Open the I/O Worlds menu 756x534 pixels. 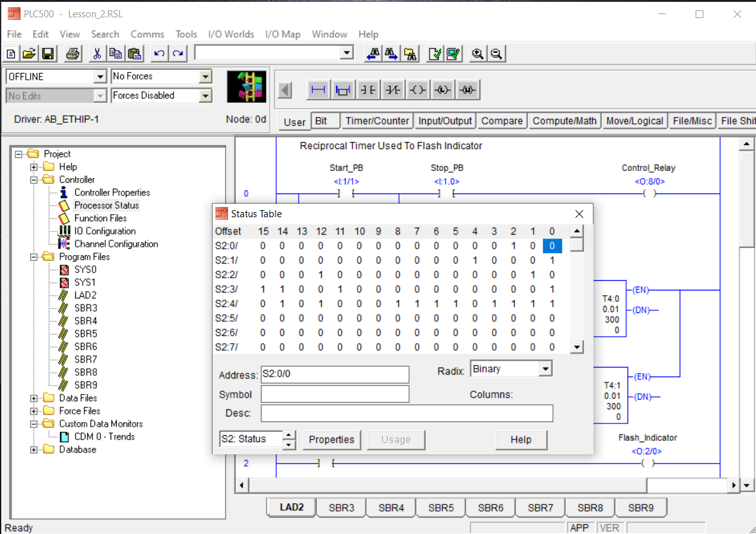(x=231, y=34)
